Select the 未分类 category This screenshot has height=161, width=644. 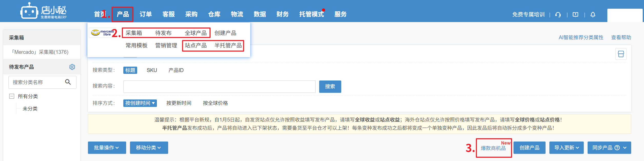(30, 109)
